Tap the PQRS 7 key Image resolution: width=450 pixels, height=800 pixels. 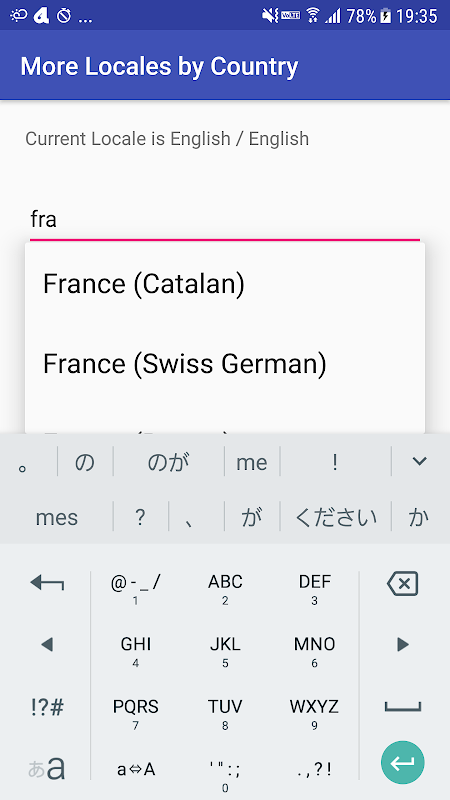point(136,712)
